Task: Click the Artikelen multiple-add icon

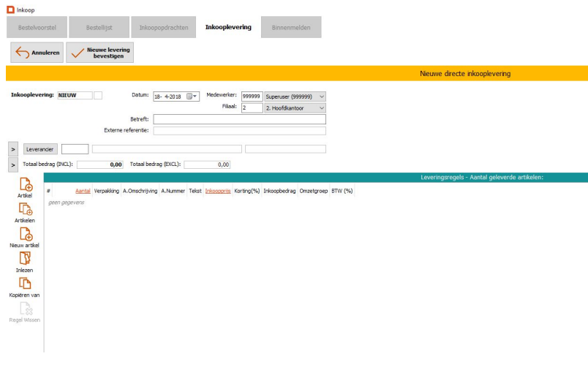Action: point(25,209)
